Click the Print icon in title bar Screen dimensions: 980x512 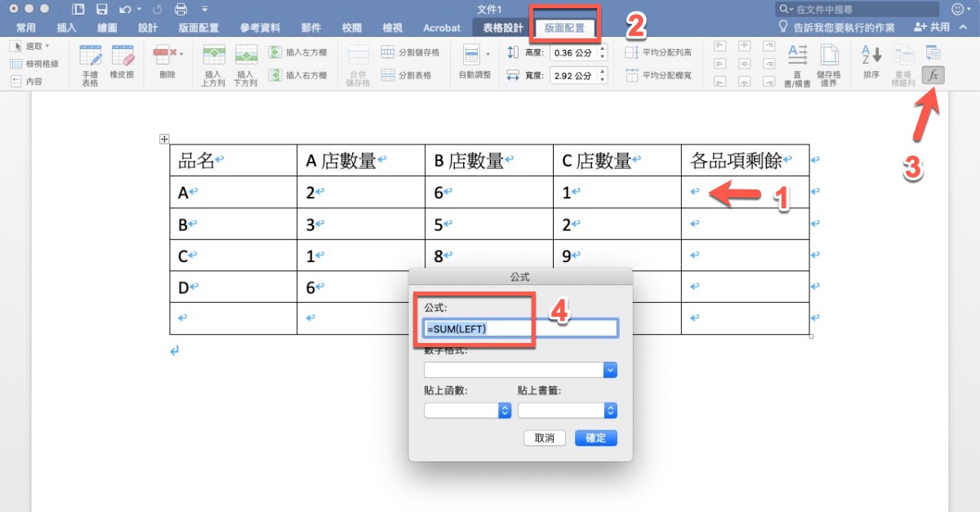coord(181,10)
